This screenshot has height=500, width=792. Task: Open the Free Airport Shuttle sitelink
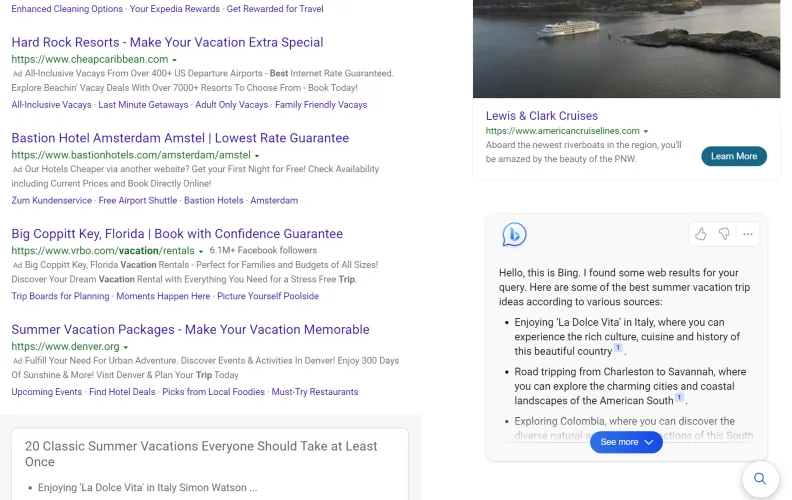tap(138, 201)
